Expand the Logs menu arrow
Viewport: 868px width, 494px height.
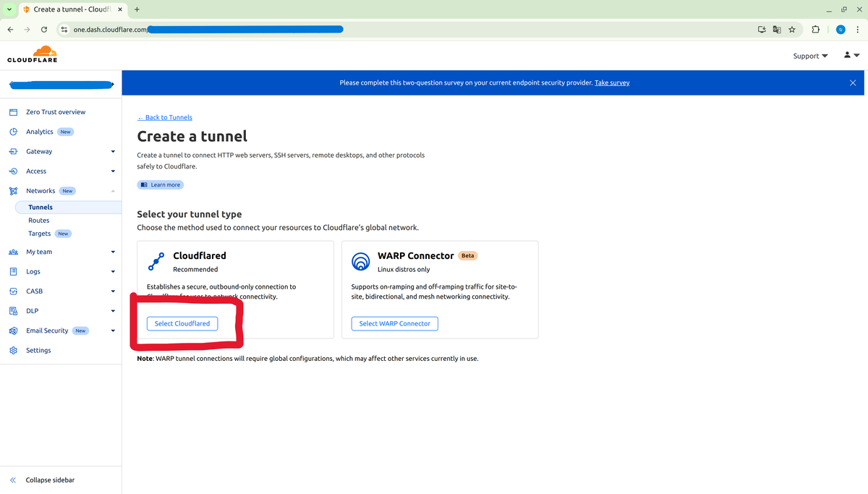click(x=113, y=272)
